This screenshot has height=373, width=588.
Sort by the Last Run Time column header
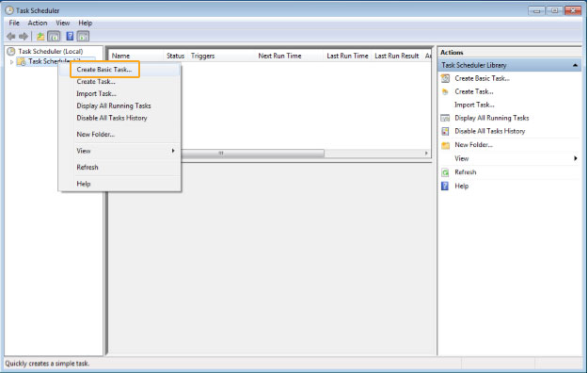(347, 56)
